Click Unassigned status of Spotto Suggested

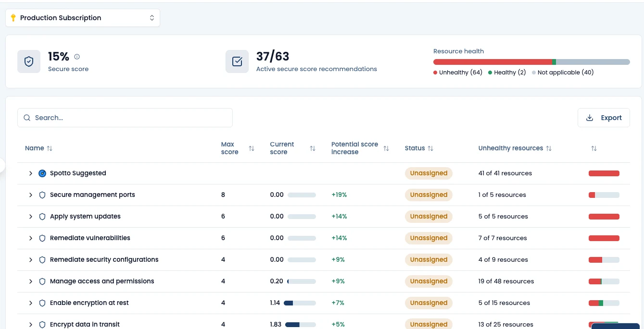pyautogui.click(x=429, y=173)
